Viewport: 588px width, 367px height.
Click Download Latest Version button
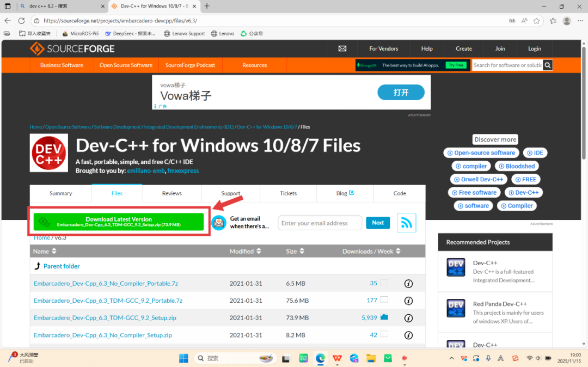[x=119, y=222]
